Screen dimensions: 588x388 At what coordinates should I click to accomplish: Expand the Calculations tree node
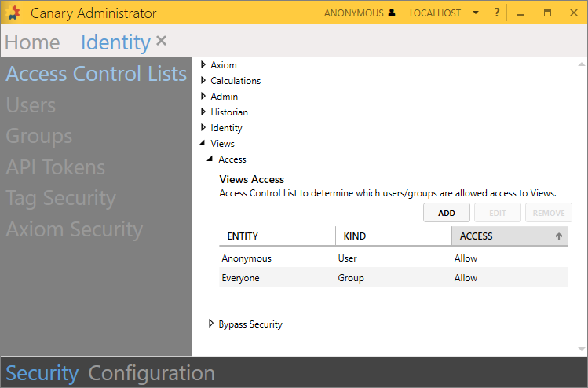[203, 81]
